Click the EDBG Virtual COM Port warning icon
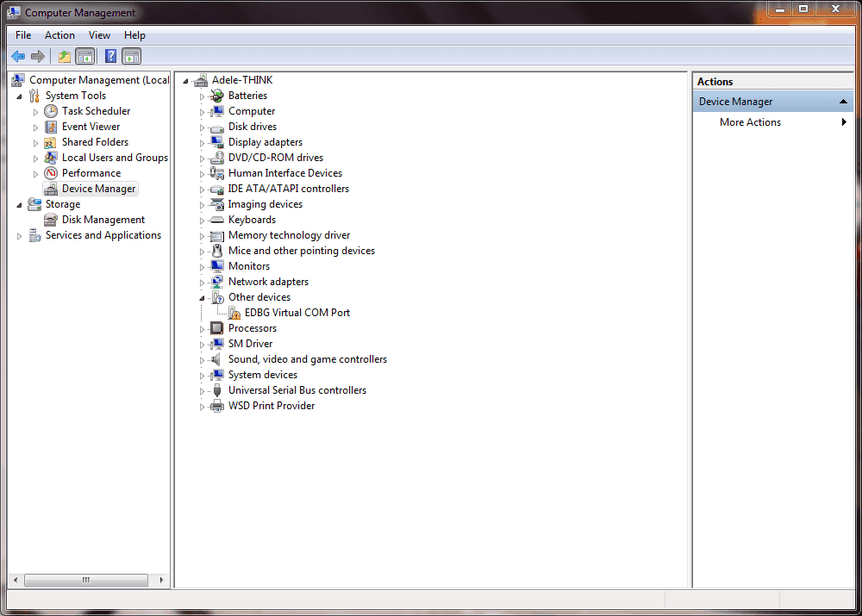862x616 pixels. (234, 313)
